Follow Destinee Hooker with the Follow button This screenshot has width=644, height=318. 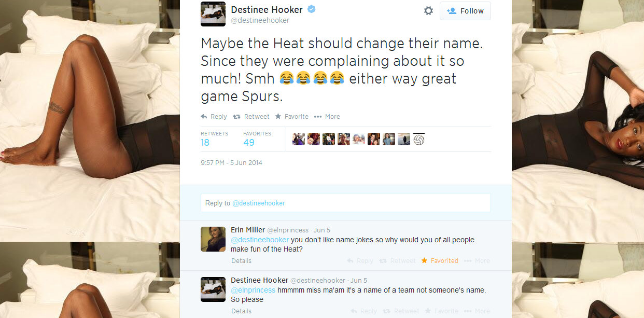[465, 11]
